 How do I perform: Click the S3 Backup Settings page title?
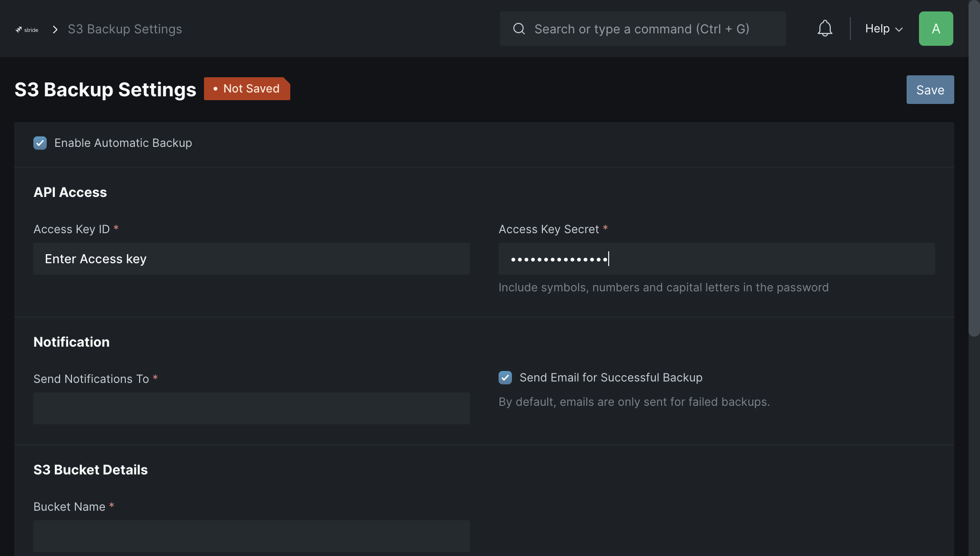click(105, 90)
